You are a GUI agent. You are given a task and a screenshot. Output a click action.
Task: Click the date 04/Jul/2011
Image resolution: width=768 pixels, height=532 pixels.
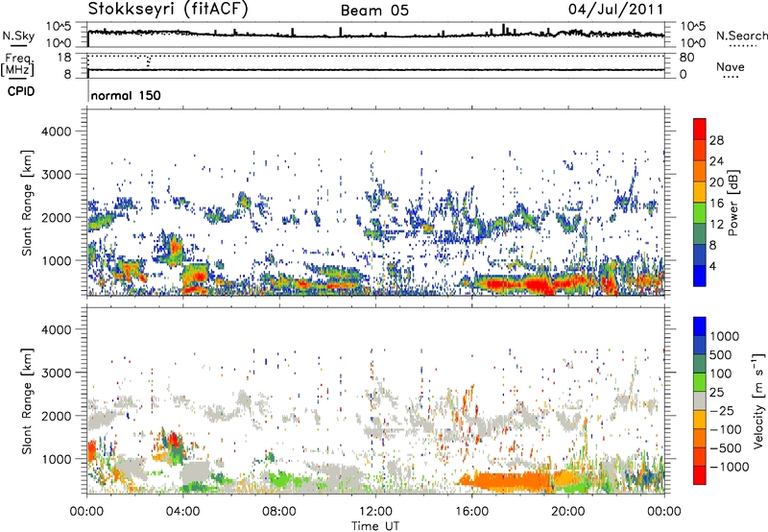(x=615, y=10)
